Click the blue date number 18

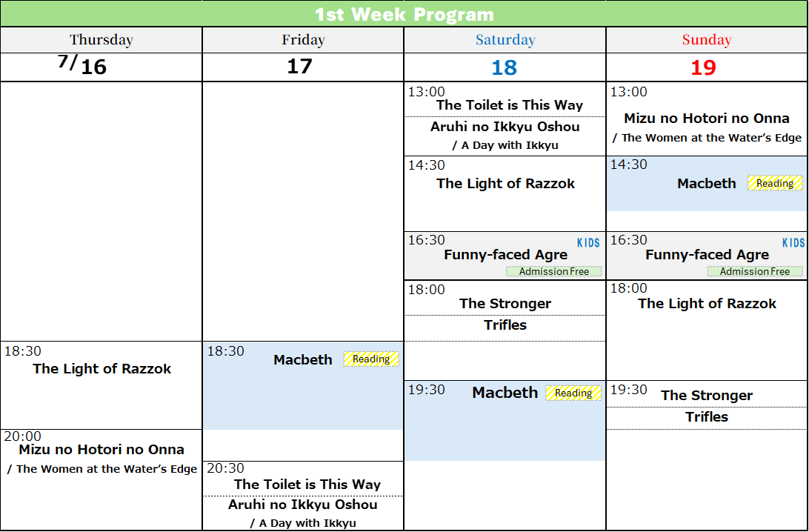[x=505, y=68]
